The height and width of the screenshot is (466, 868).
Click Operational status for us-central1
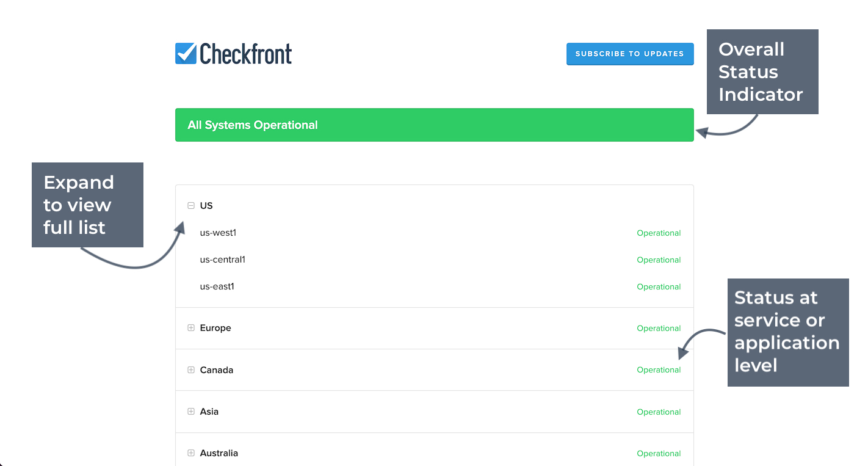tap(659, 260)
